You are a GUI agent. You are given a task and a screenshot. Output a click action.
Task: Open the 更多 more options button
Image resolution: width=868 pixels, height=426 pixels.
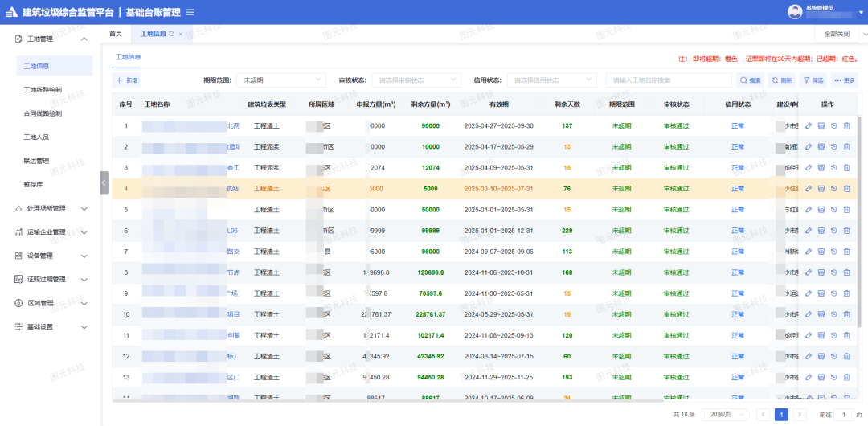(x=844, y=80)
